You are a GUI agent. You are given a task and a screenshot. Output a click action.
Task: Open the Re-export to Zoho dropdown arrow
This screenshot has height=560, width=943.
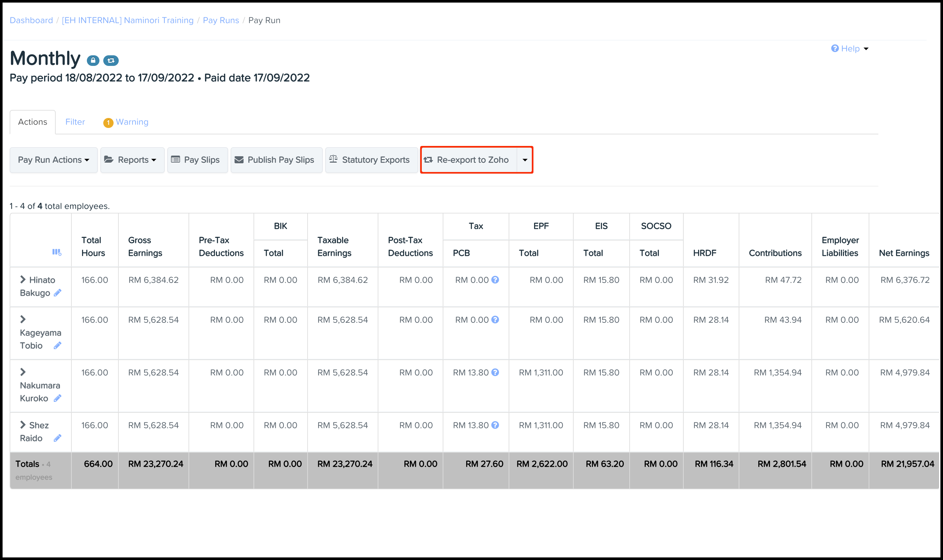coord(524,160)
